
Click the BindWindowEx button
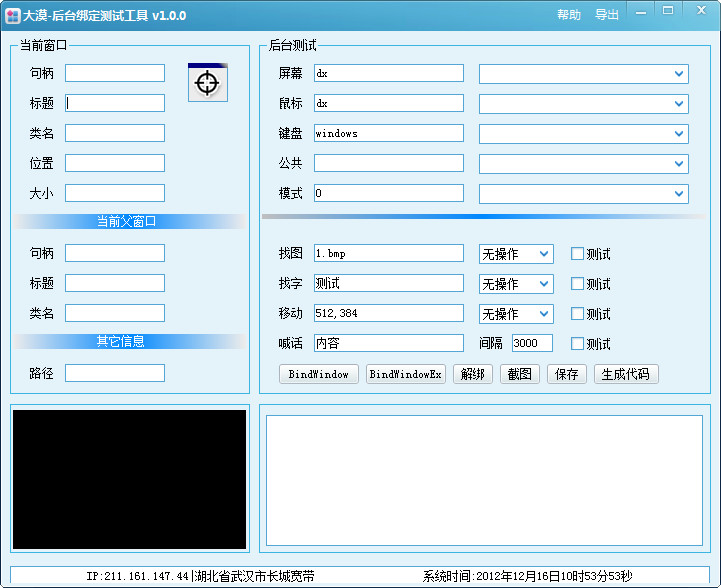[406, 374]
